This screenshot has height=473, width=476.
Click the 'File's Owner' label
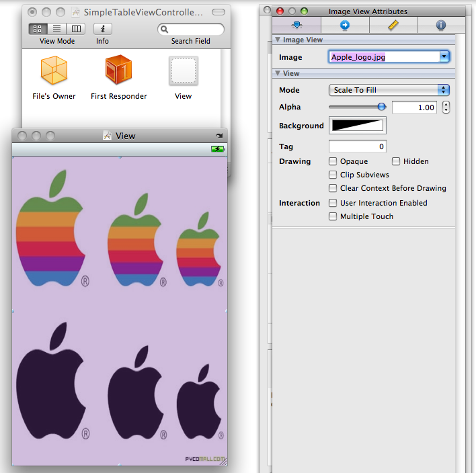54,96
